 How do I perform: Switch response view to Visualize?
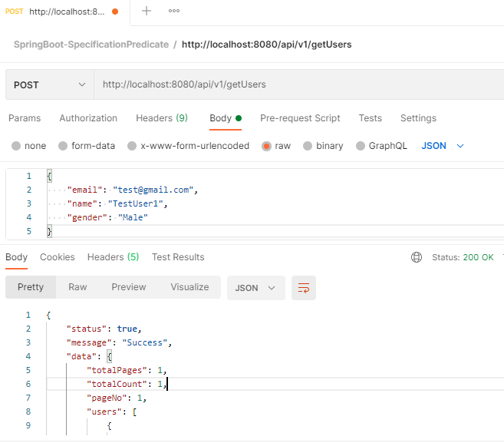(189, 287)
